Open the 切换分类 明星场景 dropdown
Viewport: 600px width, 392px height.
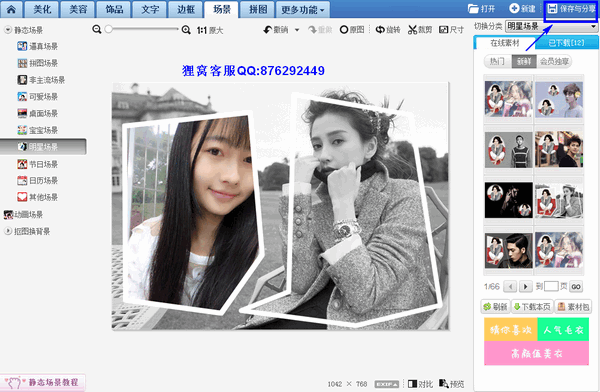pyautogui.click(x=551, y=26)
